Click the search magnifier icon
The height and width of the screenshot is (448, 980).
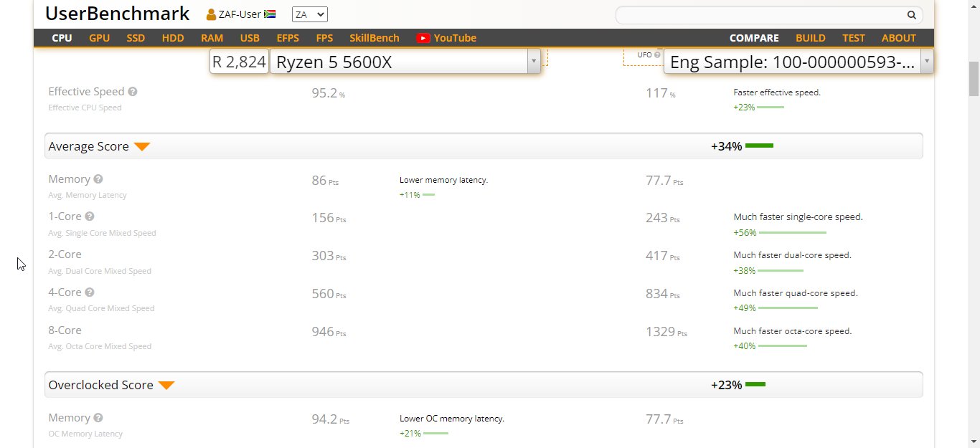coord(911,14)
